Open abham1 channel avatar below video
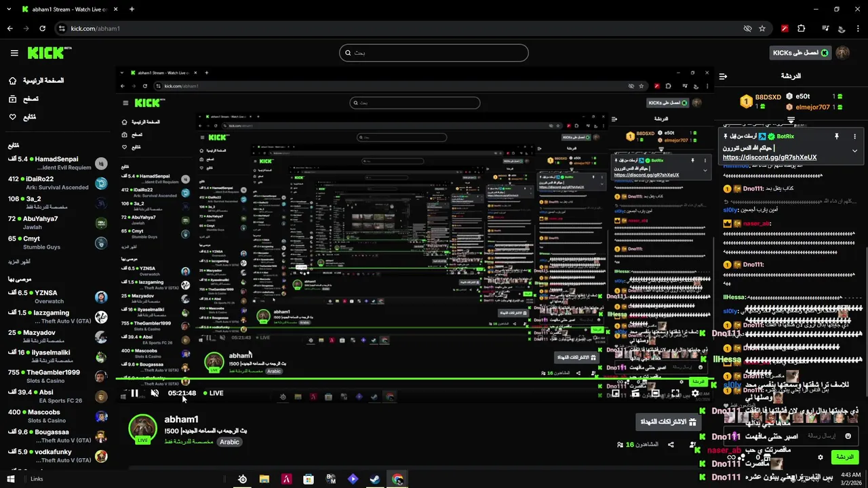The image size is (868, 488). click(143, 429)
